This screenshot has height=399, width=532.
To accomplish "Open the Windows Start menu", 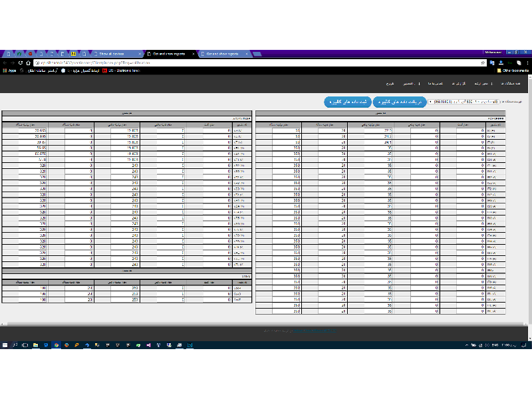I will pos(4,345).
